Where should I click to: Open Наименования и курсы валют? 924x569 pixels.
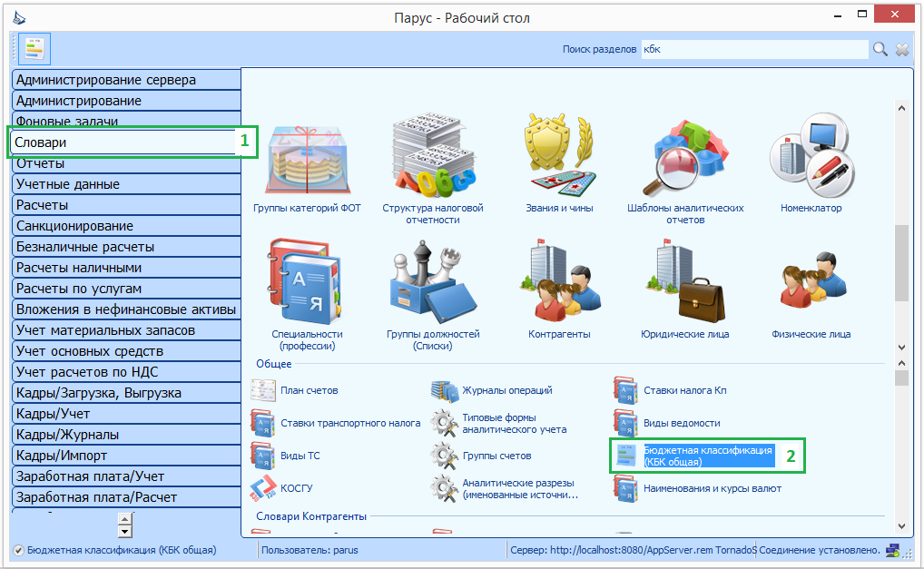(x=698, y=488)
